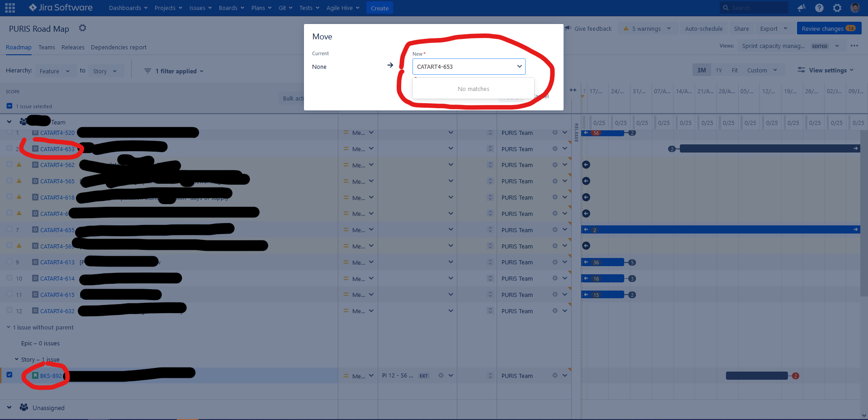
Task: Click the story icon next to BKS-892
Action: (x=35, y=376)
